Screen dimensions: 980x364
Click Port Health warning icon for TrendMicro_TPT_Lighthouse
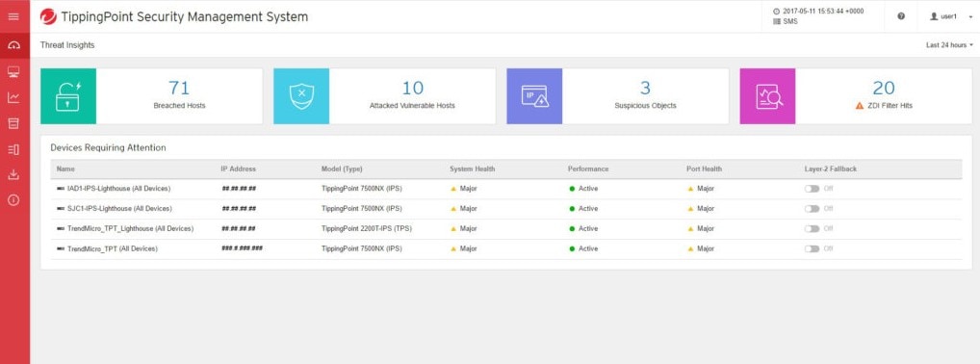click(690, 229)
